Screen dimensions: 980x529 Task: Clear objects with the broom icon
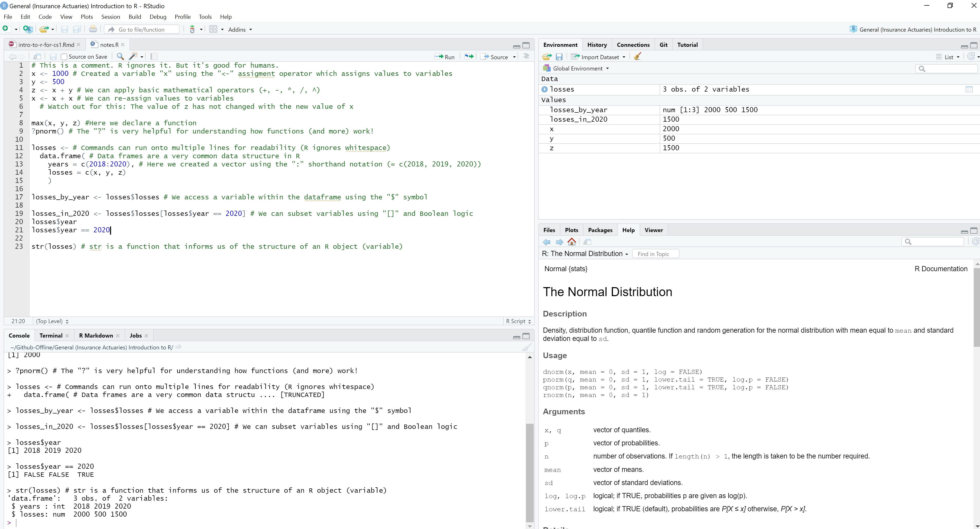tap(638, 56)
